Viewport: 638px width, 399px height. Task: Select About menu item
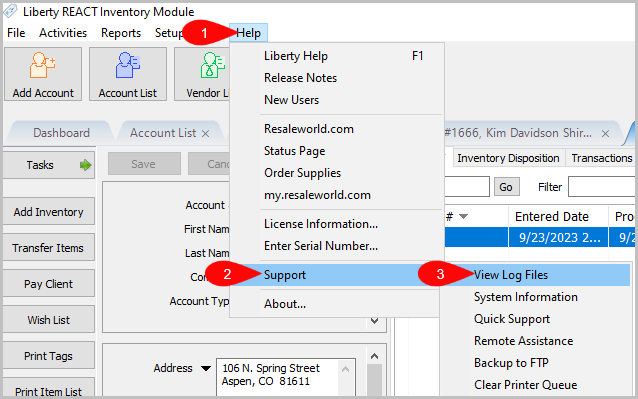pyautogui.click(x=335, y=304)
